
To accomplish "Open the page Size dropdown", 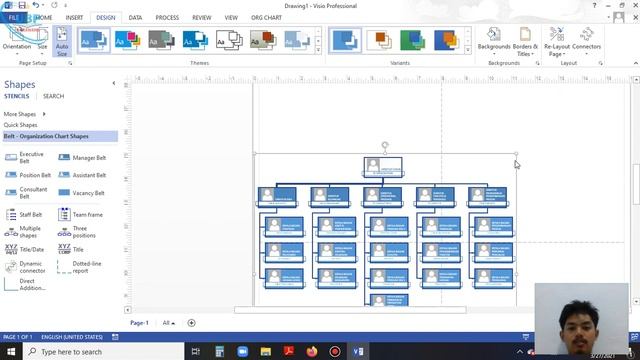I will [x=42, y=42].
